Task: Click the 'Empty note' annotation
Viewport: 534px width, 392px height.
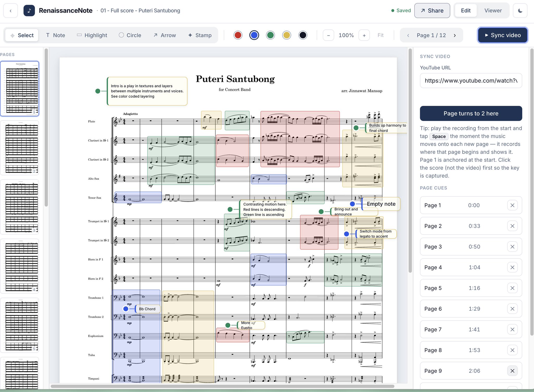Action: pyautogui.click(x=381, y=204)
